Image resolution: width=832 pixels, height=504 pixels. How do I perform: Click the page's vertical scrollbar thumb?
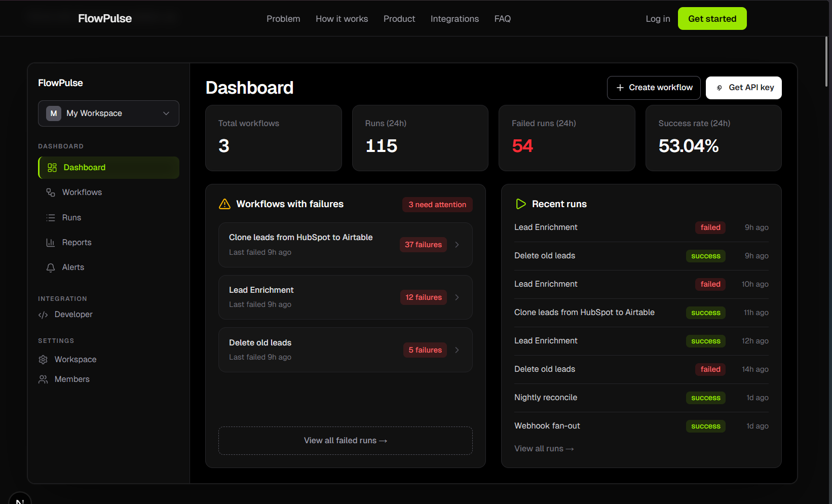pyautogui.click(x=826, y=61)
